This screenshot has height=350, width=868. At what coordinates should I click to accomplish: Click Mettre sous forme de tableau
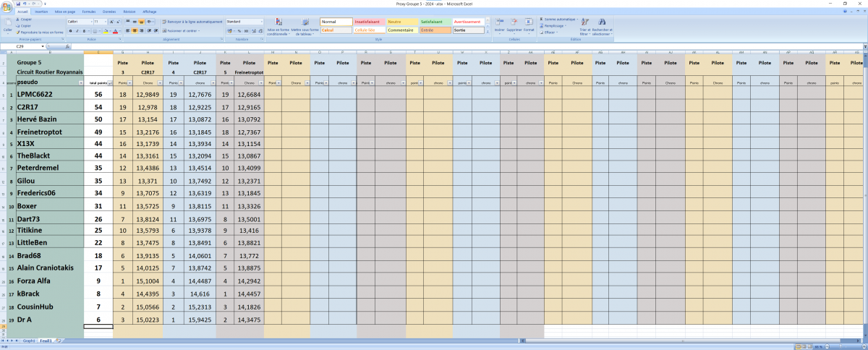305,27
